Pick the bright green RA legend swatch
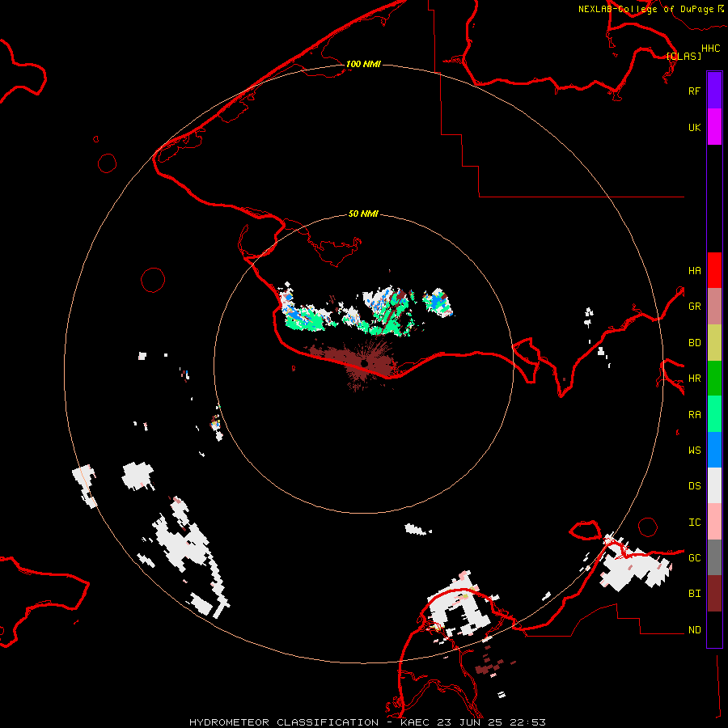Image resolution: width=728 pixels, height=728 pixels. (714, 414)
